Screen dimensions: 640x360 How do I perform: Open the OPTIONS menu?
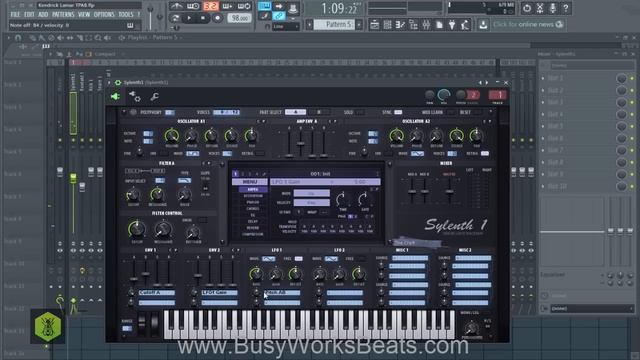(x=104, y=15)
